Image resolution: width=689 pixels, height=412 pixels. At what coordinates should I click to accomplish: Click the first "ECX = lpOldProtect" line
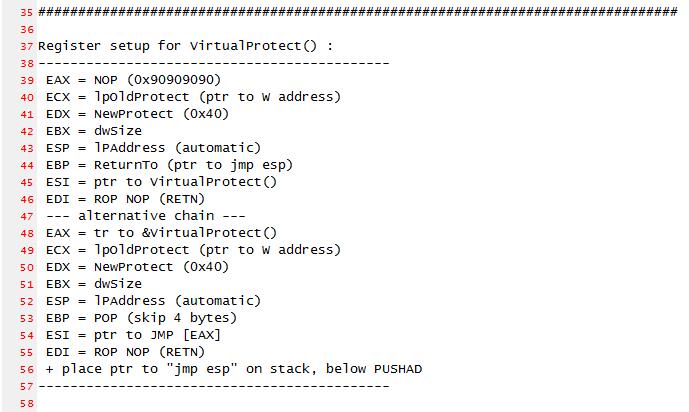pyautogui.click(x=193, y=97)
